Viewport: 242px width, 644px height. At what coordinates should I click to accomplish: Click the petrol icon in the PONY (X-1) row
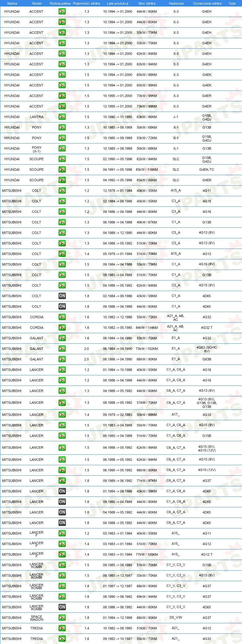(x=62, y=148)
